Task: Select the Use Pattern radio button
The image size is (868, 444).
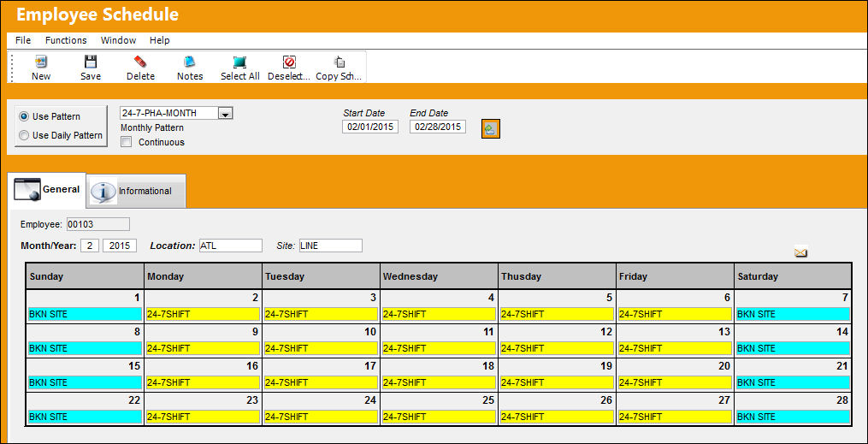Action: click(x=24, y=117)
